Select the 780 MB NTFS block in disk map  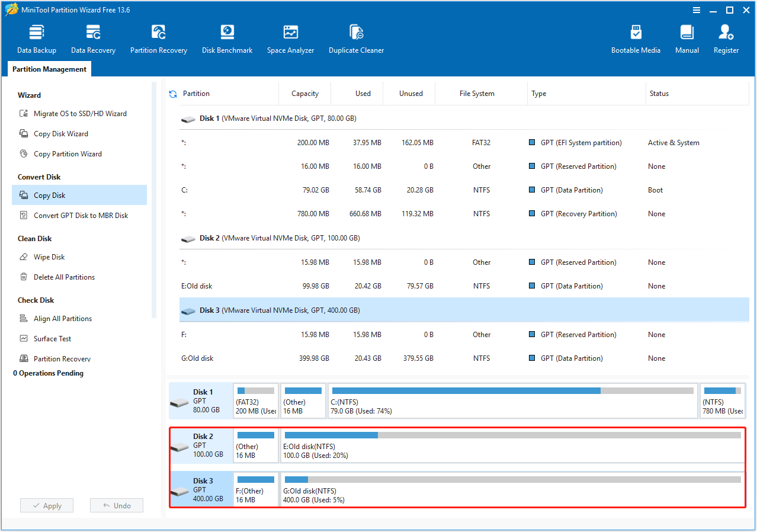722,400
